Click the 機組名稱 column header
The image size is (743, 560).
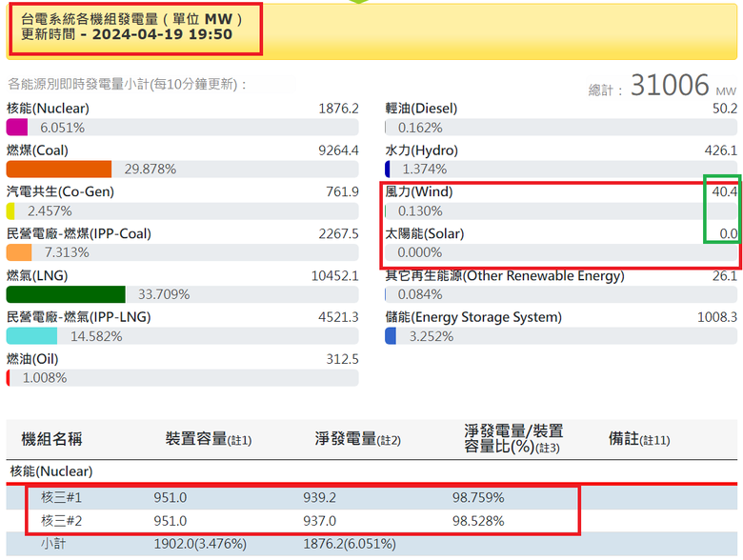[x=51, y=439]
